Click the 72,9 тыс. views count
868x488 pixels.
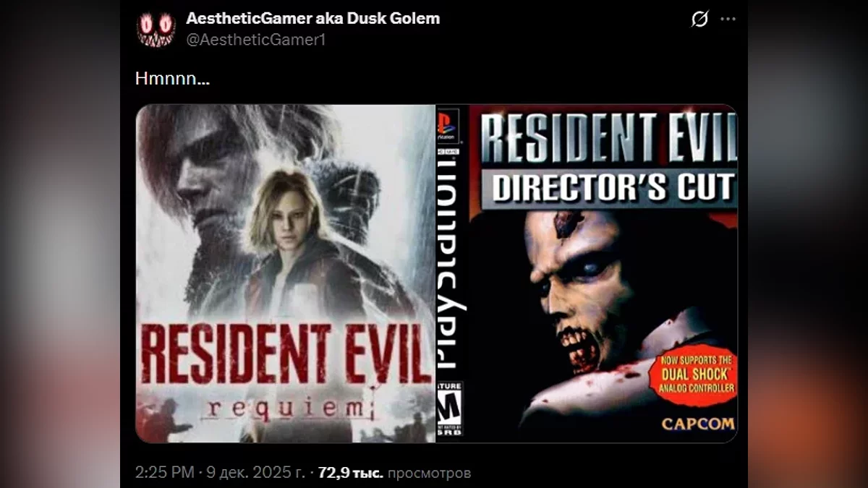(350, 473)
